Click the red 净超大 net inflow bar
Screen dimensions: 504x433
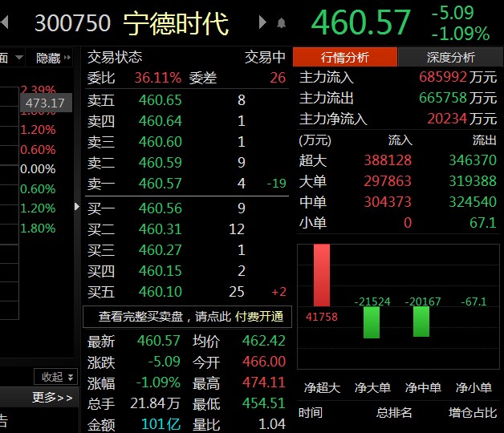[321, 276]
